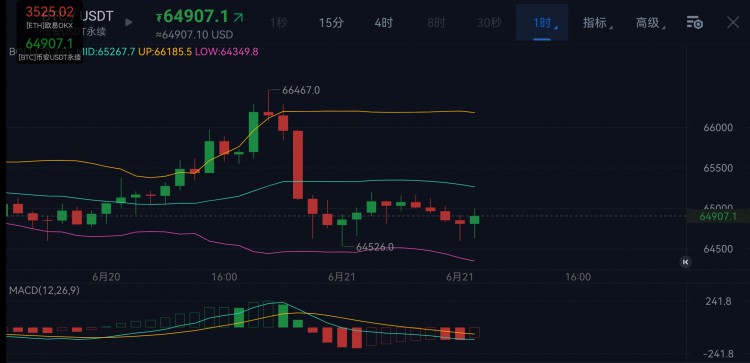Image resolution: width=750 pixels, height=363 pixels.
Task: Select the 15分 timeframe tab
Action: click(x=331, y=22)
